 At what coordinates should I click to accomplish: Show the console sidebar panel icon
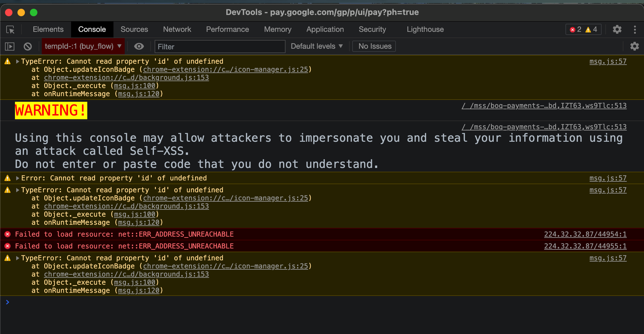click(x=10, y=47)
